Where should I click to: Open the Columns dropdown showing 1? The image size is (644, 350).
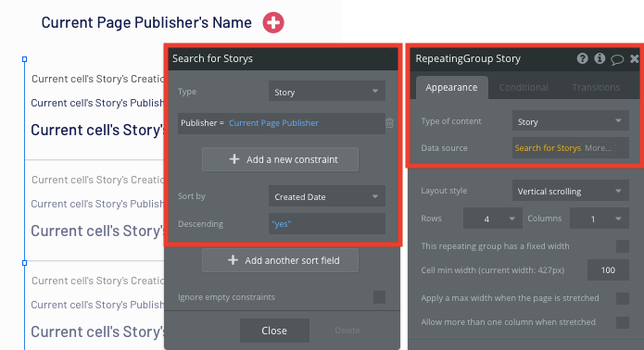pyautogui.click(x=600, y=219)
